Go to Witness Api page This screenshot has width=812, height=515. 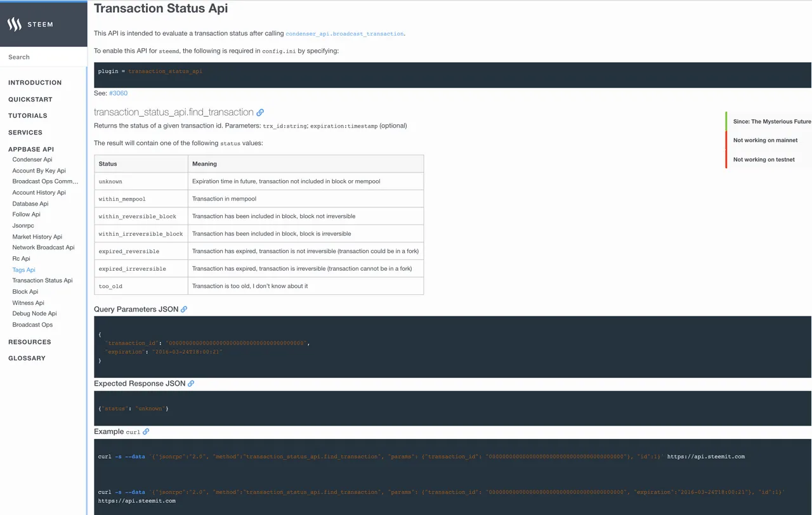point(29,303)
